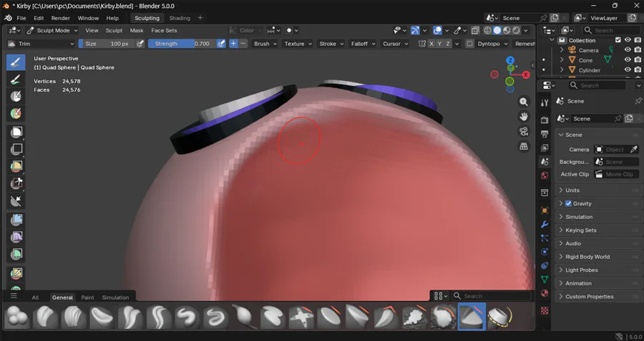
Task: Click the subtract (−) brush direction button
Action: click(x=243, y=44)
